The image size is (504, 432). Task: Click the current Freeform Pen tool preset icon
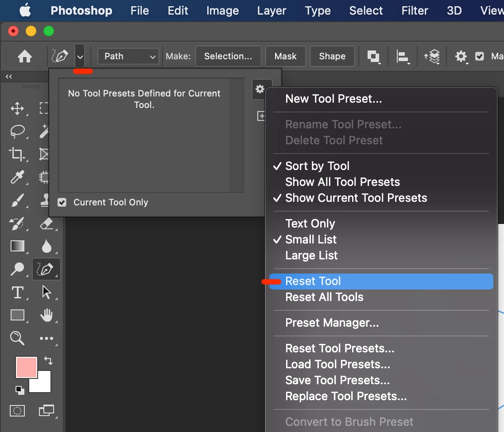tap(60, 56)
